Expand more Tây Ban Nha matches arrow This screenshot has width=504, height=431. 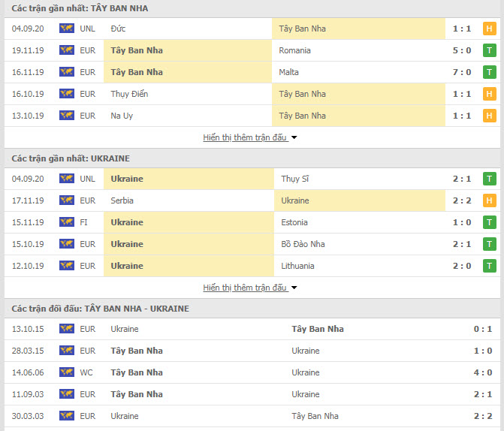pyautogui.click(x=294, y=137)
